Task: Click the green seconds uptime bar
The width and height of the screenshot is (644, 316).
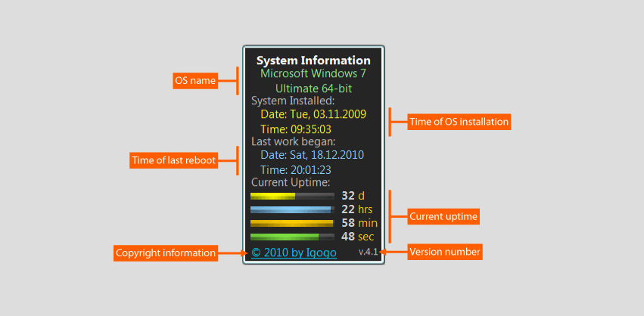Action: point(292,237)
